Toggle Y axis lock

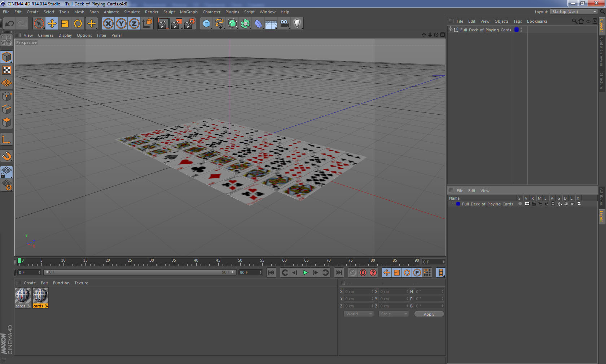[x=121, y=24]
